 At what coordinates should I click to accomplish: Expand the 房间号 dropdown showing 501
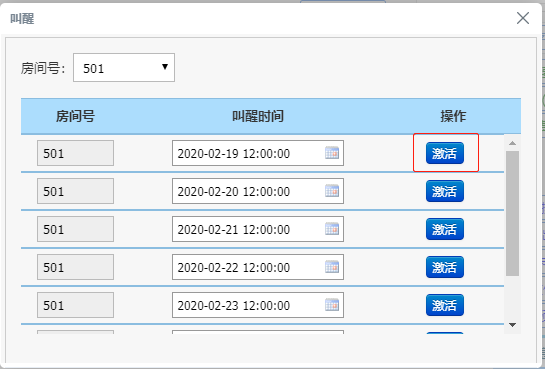point(124,67)
